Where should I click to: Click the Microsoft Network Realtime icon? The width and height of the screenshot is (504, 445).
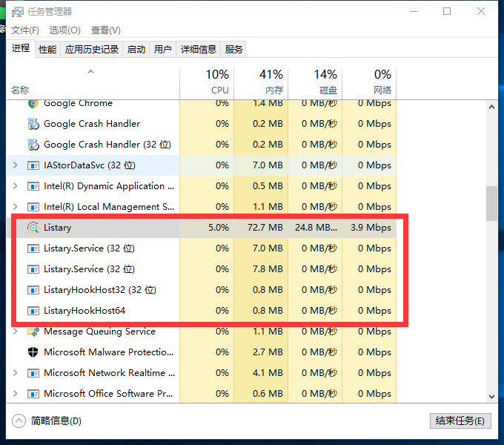(x=33, y=373)
